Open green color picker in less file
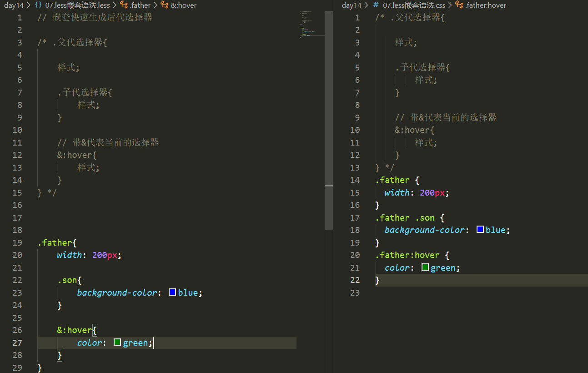588x373 pixels. [x=117, y=342]
